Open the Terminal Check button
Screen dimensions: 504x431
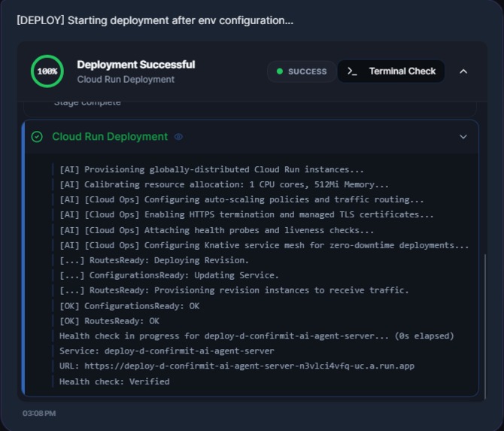[x=391, y=71]
